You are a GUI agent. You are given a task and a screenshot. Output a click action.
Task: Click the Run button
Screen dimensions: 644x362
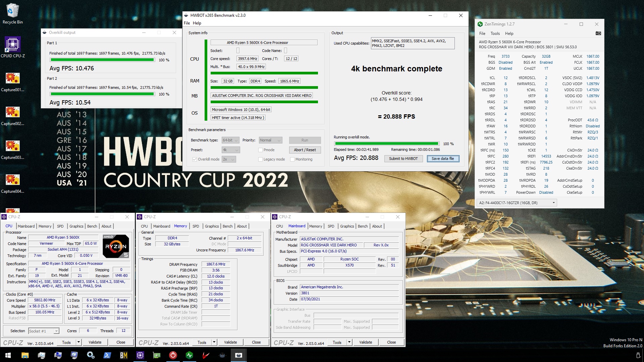[305, 140]
